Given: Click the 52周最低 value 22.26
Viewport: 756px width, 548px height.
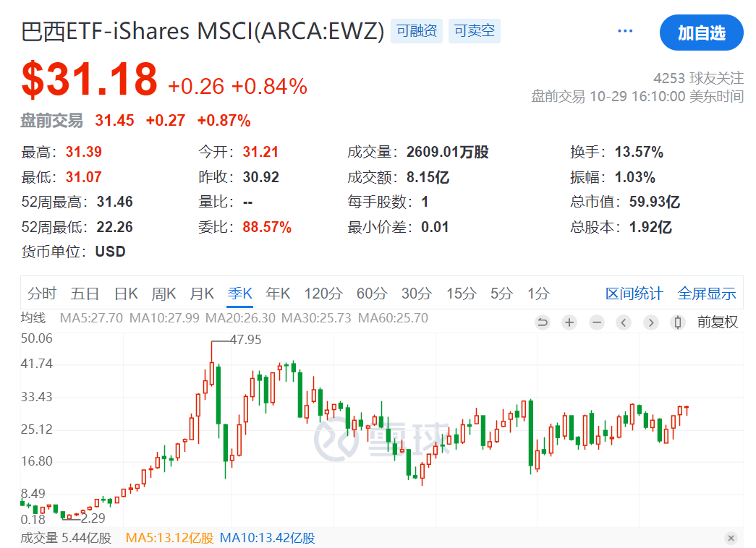Looking at the screenshot, I should click(x=115, y=227).
